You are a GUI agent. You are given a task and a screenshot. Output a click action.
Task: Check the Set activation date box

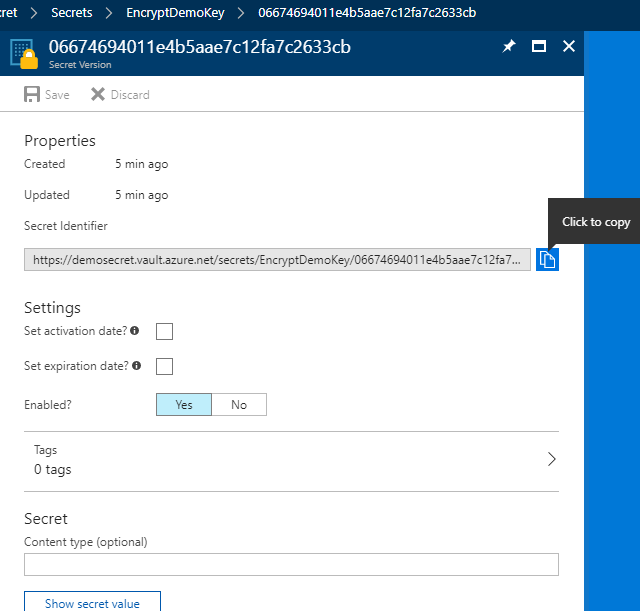pos(164,331)
